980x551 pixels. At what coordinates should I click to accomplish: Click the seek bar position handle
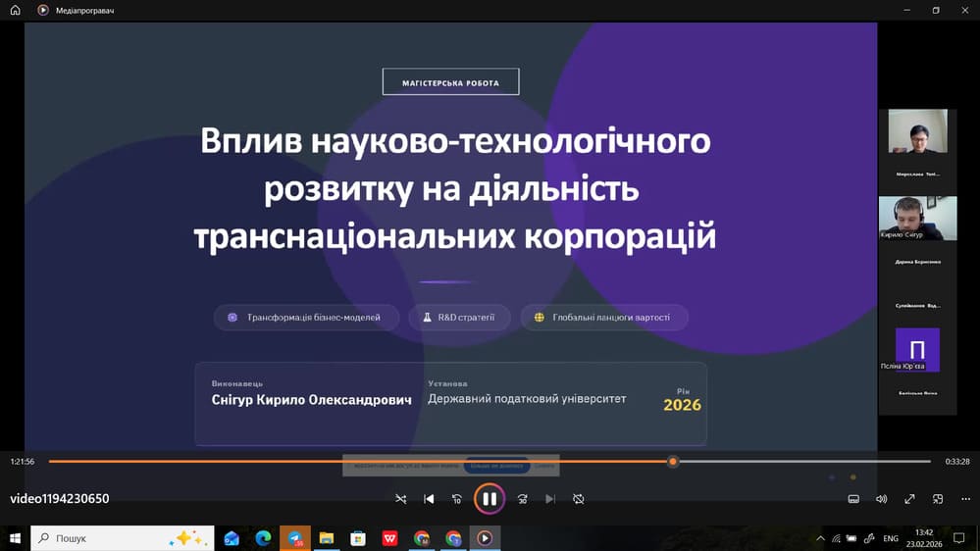[673, 461]
